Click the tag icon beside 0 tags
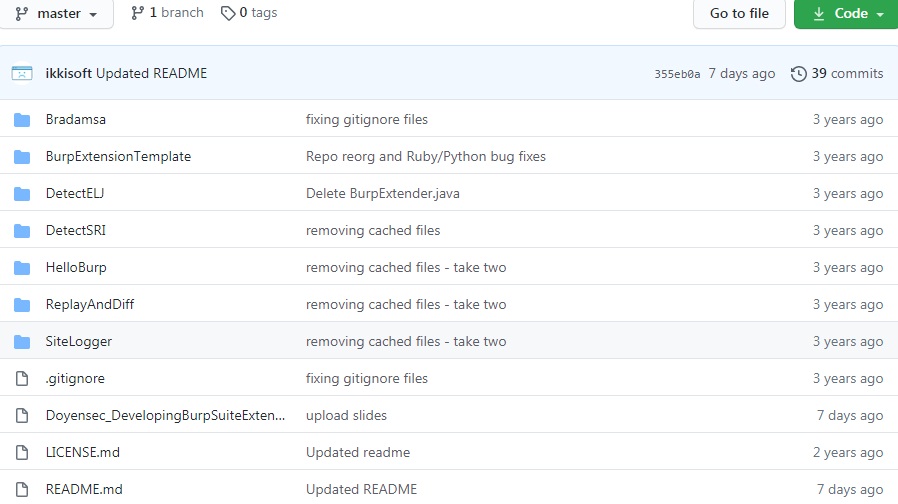898x504 pixels. point(228,13)
